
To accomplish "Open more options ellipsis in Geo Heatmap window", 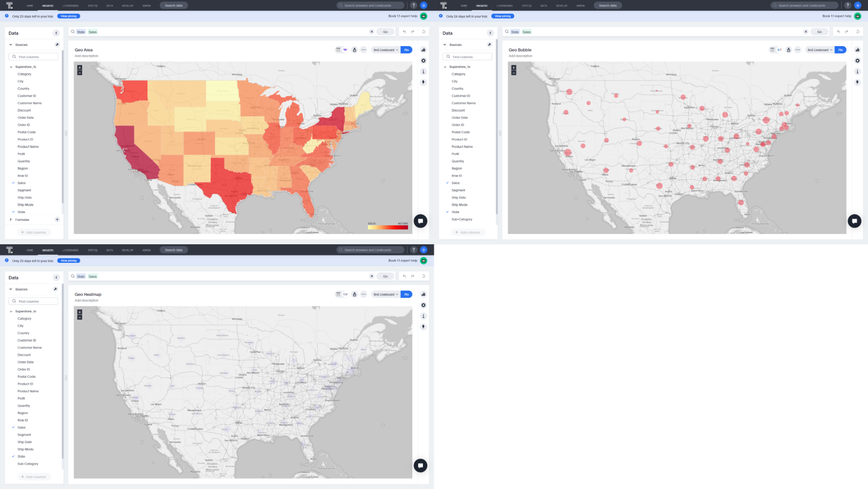I will point(363,294).
